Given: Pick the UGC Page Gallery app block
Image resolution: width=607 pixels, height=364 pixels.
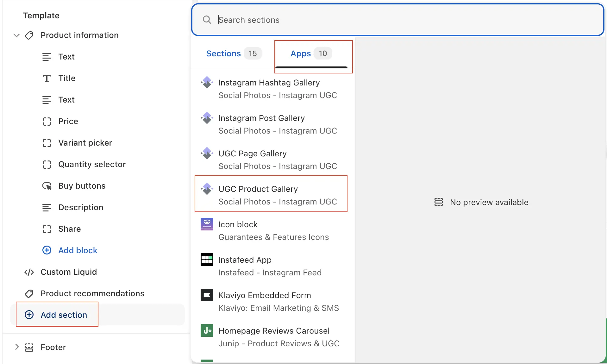Looking at the screenshot, I should (x=272, y=160).
